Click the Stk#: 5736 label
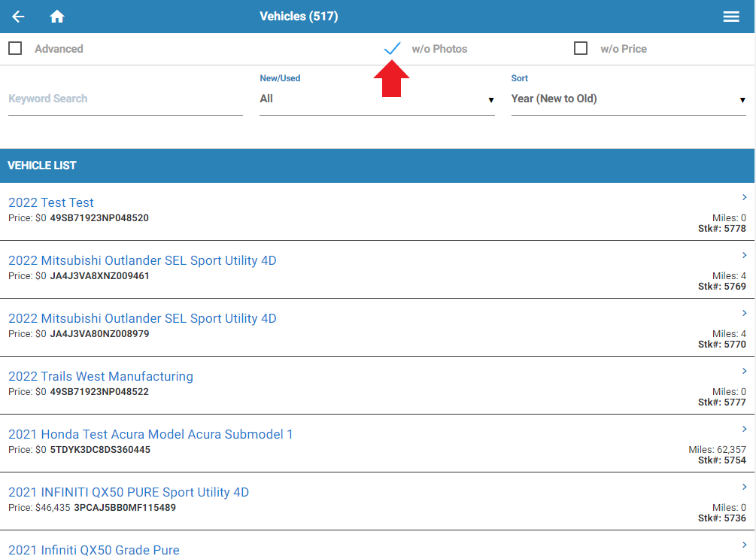The width and height of the screenshot is (756, 559). click(x=721, y=518)
